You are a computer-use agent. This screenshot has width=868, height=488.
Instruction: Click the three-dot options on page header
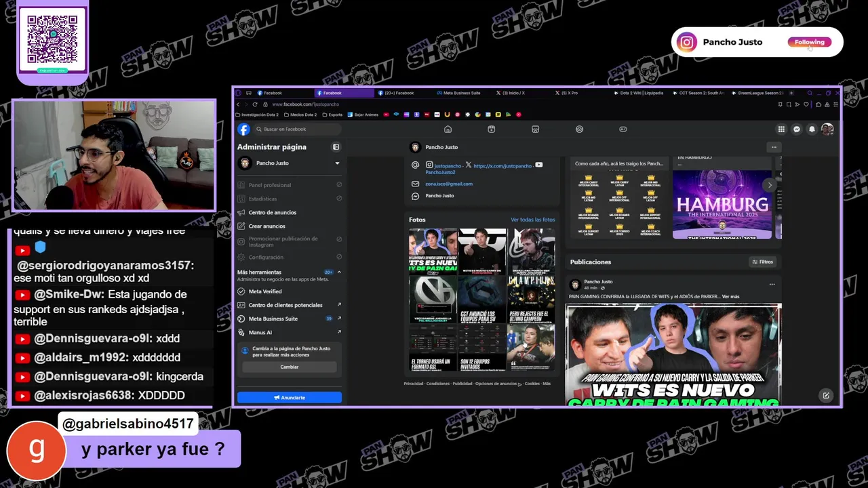tap(774, 147)
